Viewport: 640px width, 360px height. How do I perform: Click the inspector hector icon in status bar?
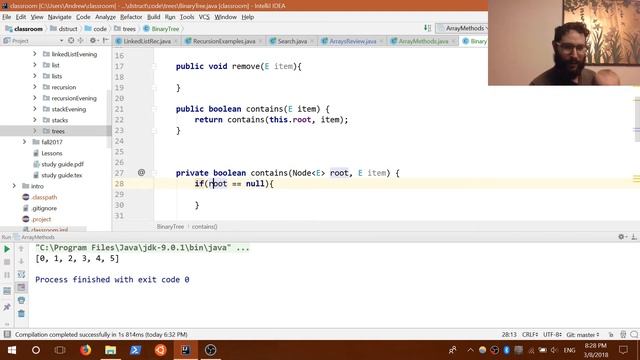point(623,335)
